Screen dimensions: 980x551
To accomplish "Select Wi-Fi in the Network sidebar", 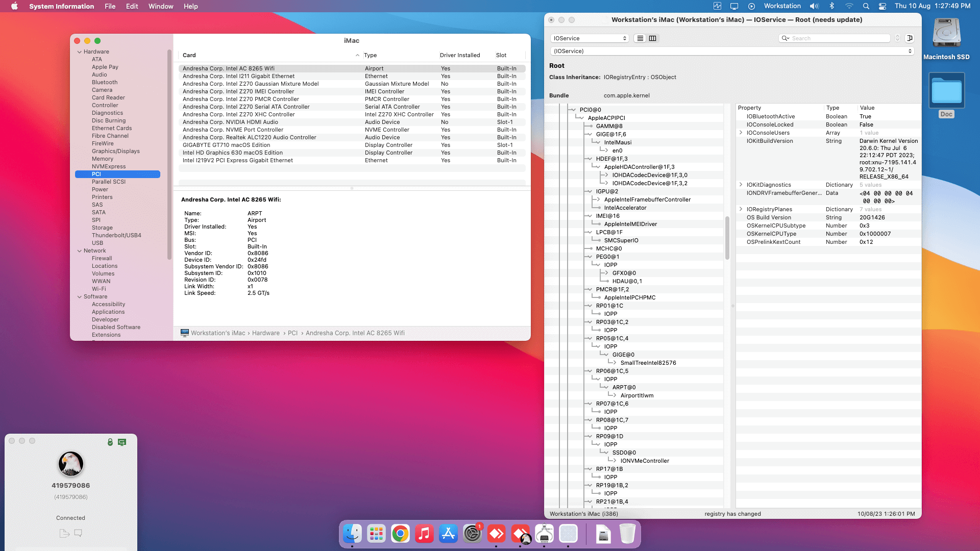I will pyautogui.click(x=99, y=289).
